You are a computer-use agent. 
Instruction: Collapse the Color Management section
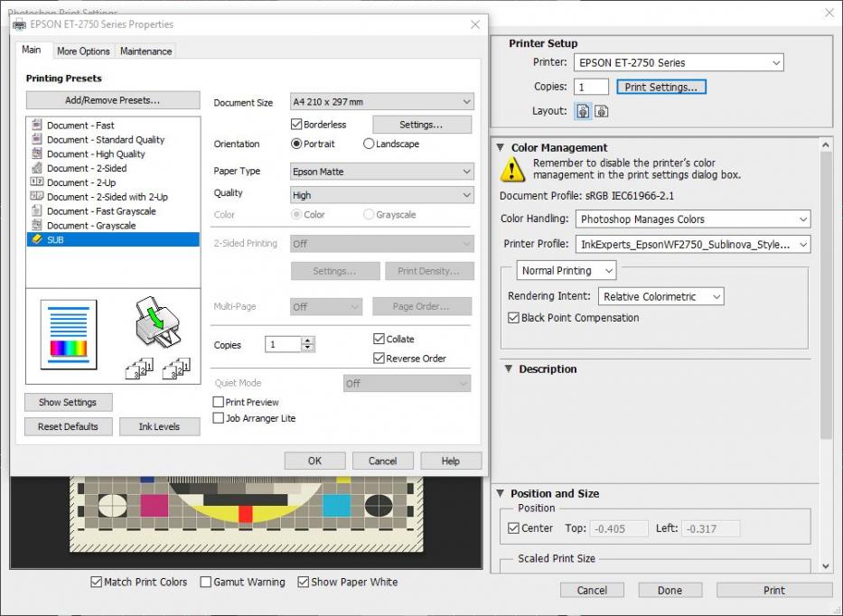[500, 147]
